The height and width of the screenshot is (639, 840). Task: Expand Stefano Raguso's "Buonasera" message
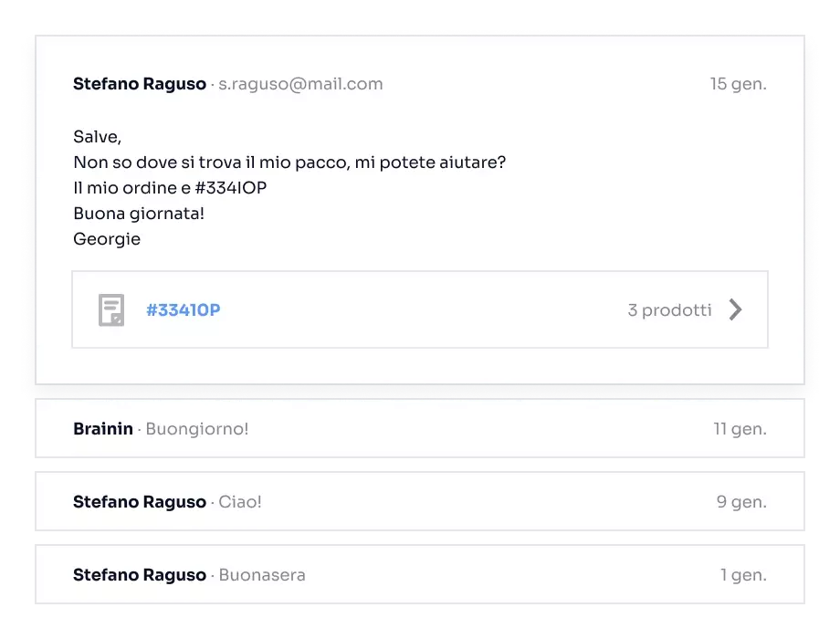[x=420, y=574]
